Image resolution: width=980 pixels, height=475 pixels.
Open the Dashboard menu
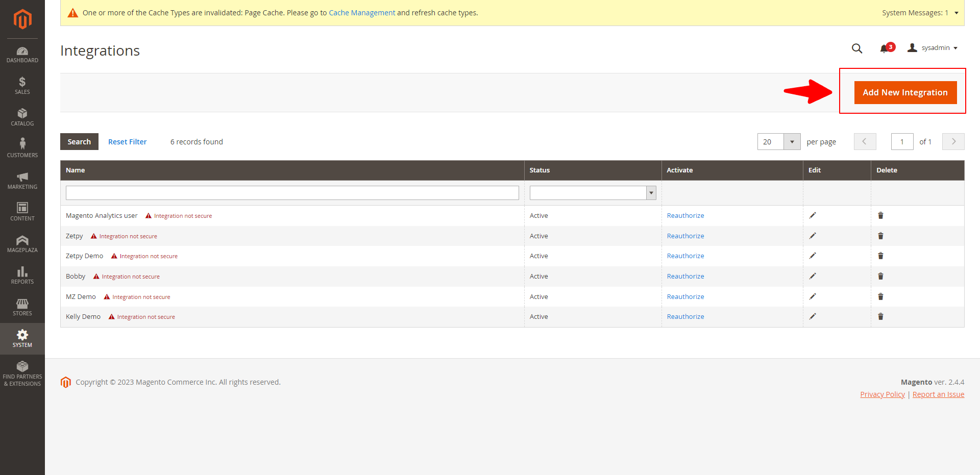(x=22, y=55)
